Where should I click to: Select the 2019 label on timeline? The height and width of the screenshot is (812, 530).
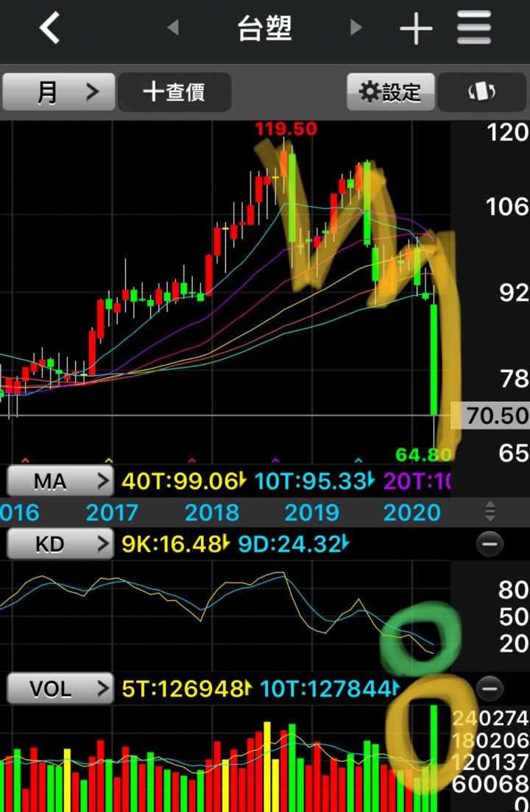tap(312, 513)
